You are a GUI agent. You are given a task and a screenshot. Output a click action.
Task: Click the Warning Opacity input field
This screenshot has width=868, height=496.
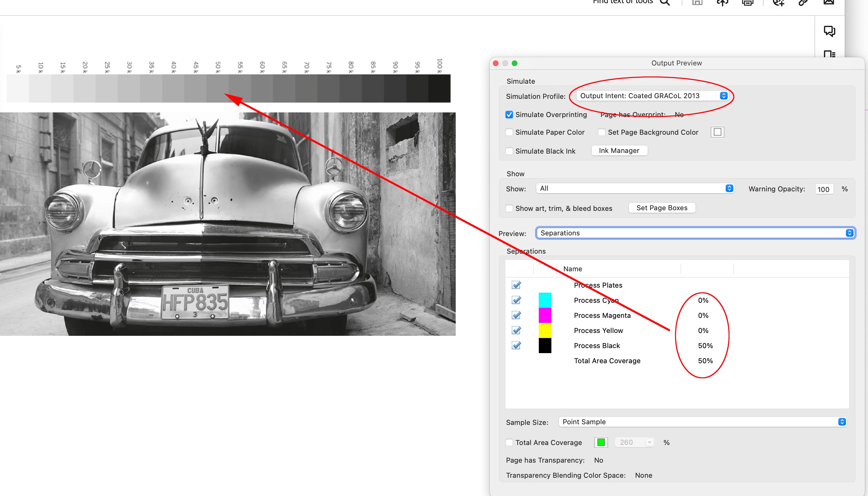(823, 189)
